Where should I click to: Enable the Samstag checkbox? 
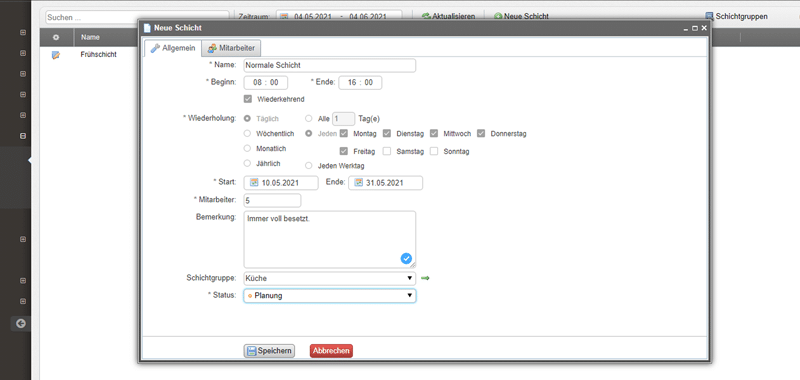coord(387,151)
